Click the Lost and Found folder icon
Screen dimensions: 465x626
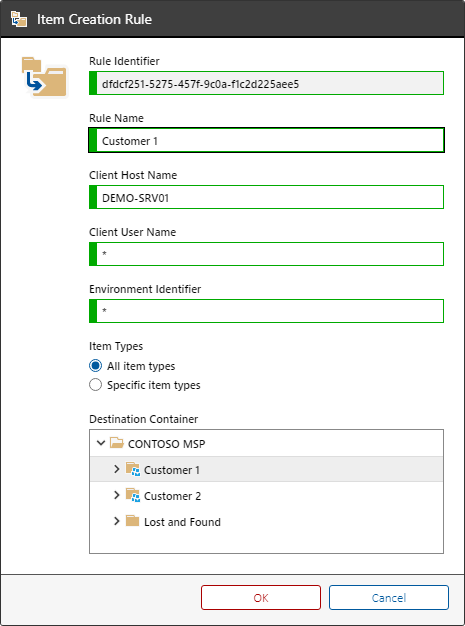[x=132, y=521]
